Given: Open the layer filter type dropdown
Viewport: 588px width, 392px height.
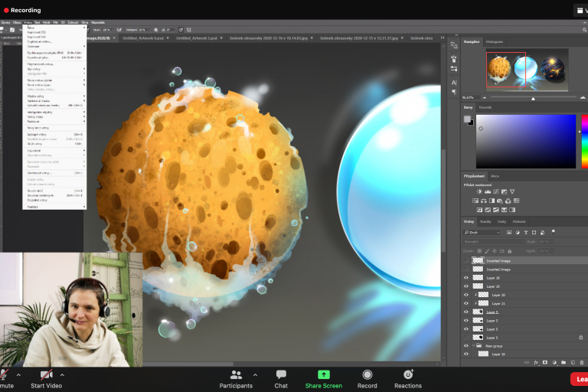Looking at the screenshot, I should (x=482, y=232).
